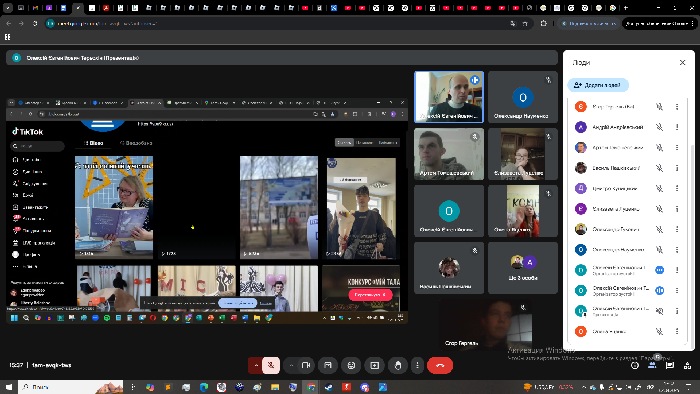Click the present screen icon
The width and height of the screenshot is (700, 394).
[375, 365]
